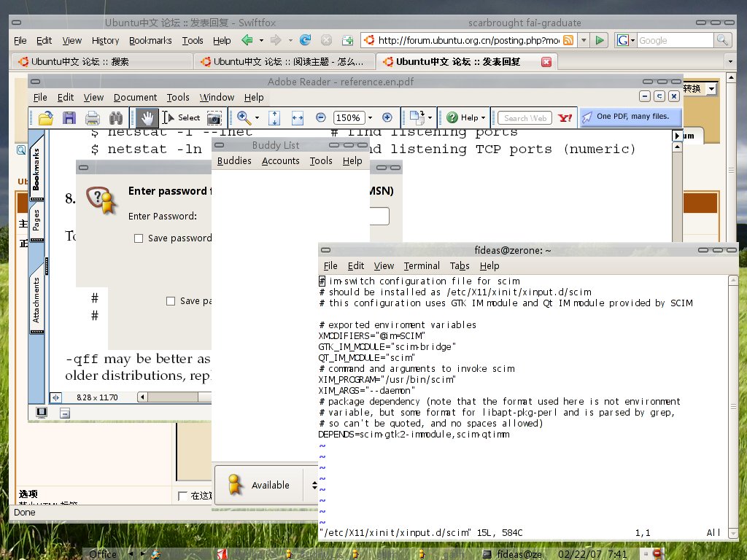The height and width of the screenshot is (560, 747).
Task: Click the Fit Width icon in Adobe Reader
Action: pos(298,117)
